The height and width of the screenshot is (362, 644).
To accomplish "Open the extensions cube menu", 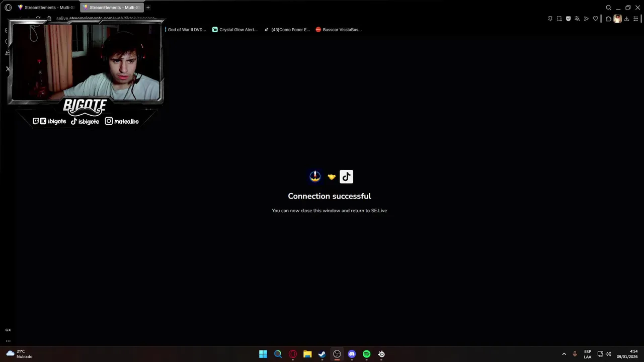I will pos(608,19).
